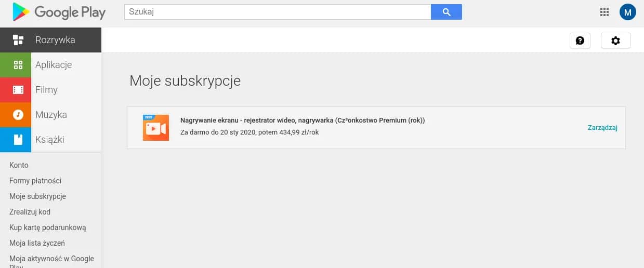
Task: Open the Google apps grid
Action: (604, 12)
